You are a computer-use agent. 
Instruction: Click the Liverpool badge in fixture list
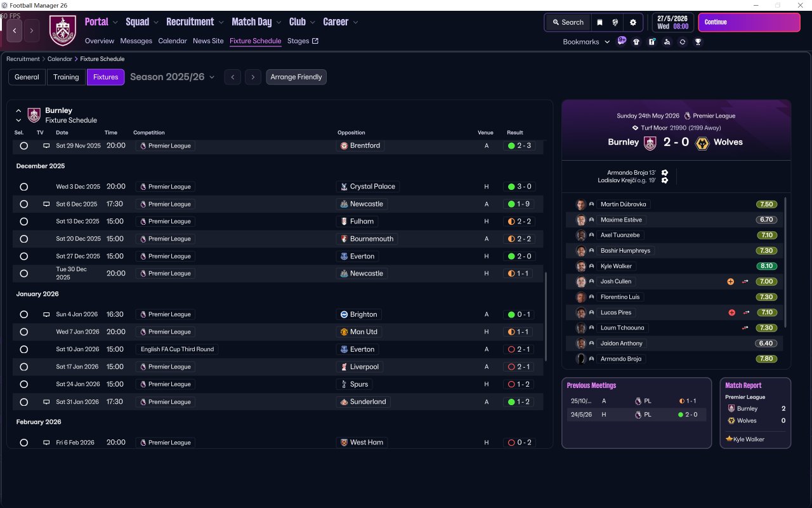[x=344, y=367]
